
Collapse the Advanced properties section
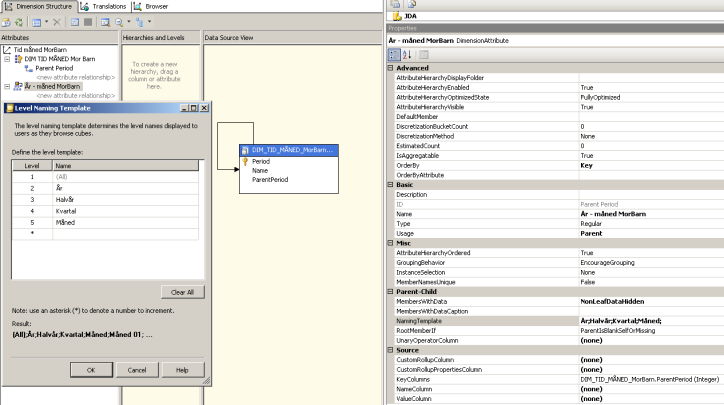[390, 68]
